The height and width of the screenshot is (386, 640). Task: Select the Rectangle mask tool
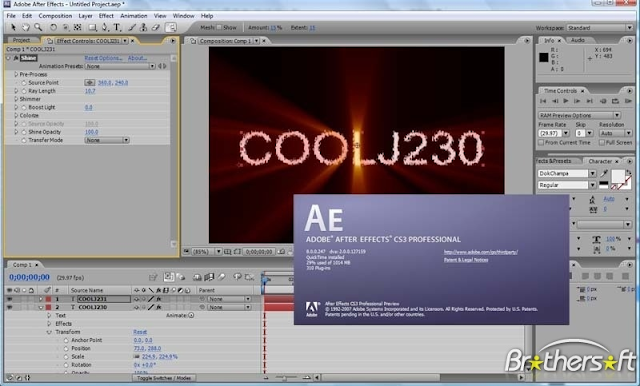point(93,27)
